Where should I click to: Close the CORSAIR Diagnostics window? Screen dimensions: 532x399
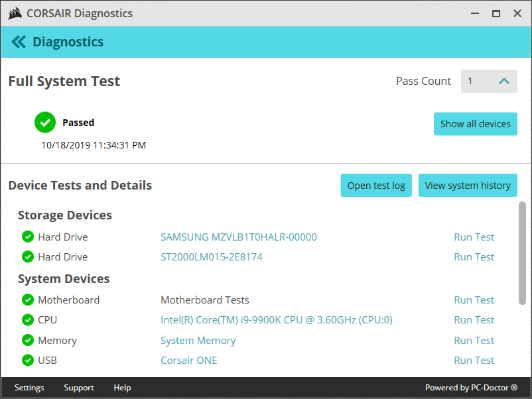(x=517, y=13)
